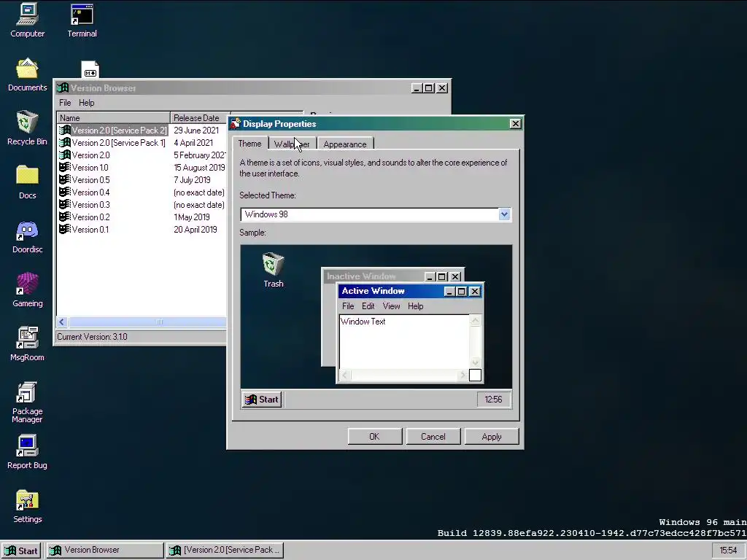Click the Version Browser title bar icon
747x560 pixels.
pyautogui.click(x=63, y=88)
